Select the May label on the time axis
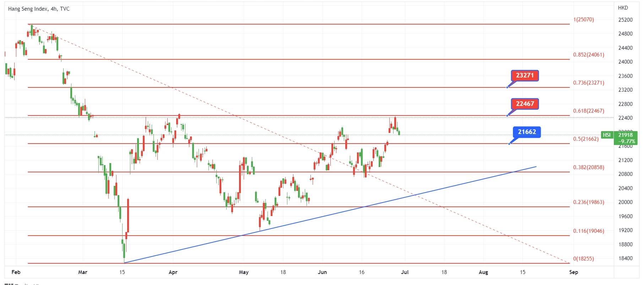Screen dimensions: 644x285 coord(244,272)
